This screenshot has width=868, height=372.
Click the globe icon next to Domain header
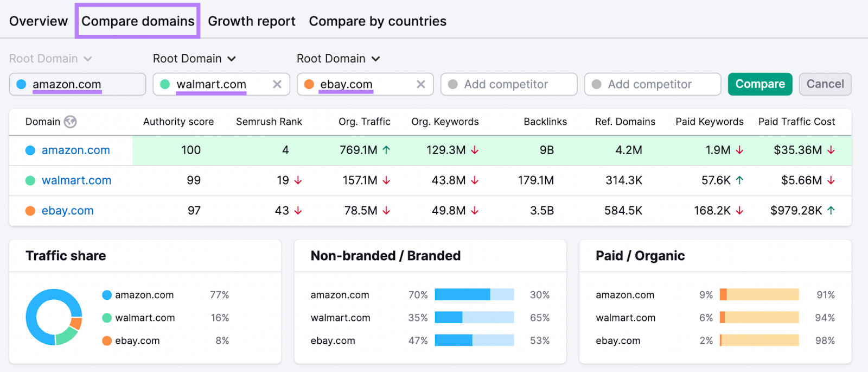[70, 122]
